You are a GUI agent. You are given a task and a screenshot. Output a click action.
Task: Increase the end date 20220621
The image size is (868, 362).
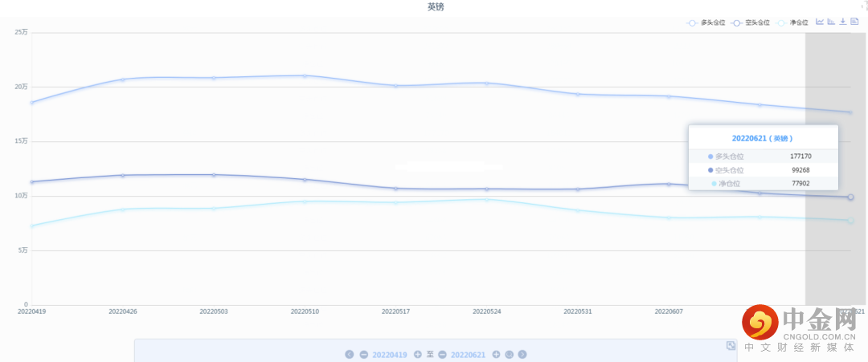[496, 354]
